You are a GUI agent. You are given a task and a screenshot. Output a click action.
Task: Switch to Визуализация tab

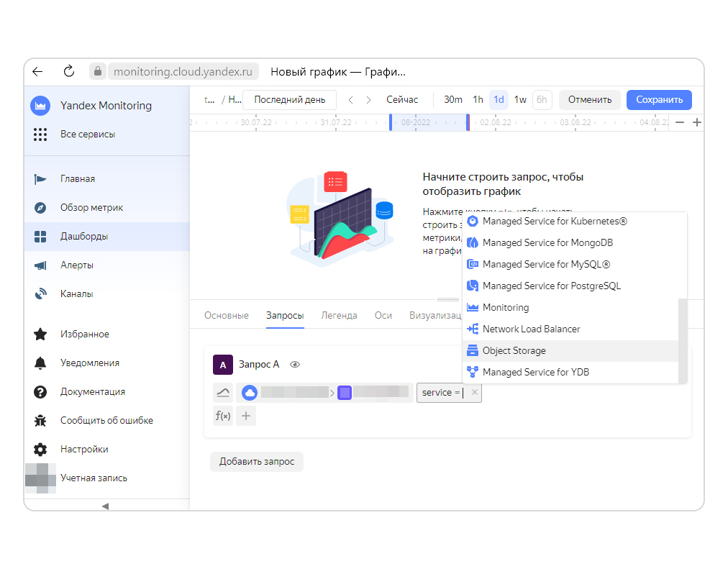pyautogui.click(x=435, y=316)
